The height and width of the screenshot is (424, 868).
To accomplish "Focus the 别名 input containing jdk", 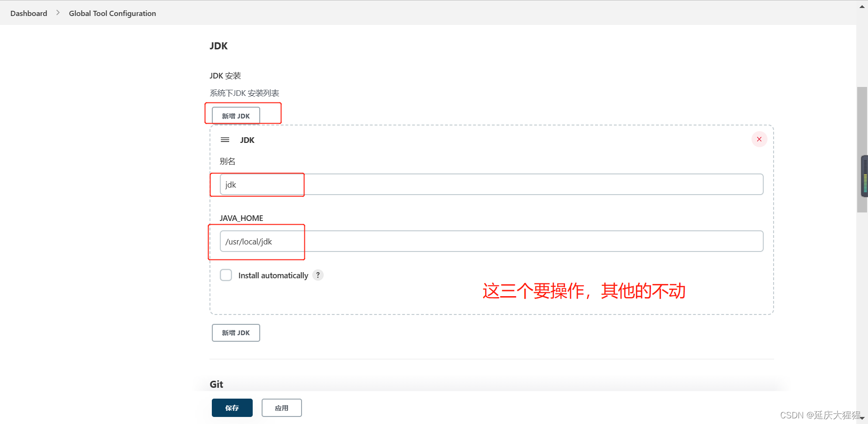I will (x=491, y=184).
